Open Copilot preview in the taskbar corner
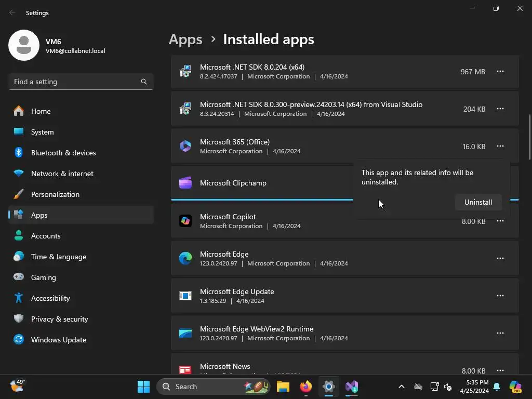Image resolution: width=532 pixels, height=399 pixels. coord(515,387)
